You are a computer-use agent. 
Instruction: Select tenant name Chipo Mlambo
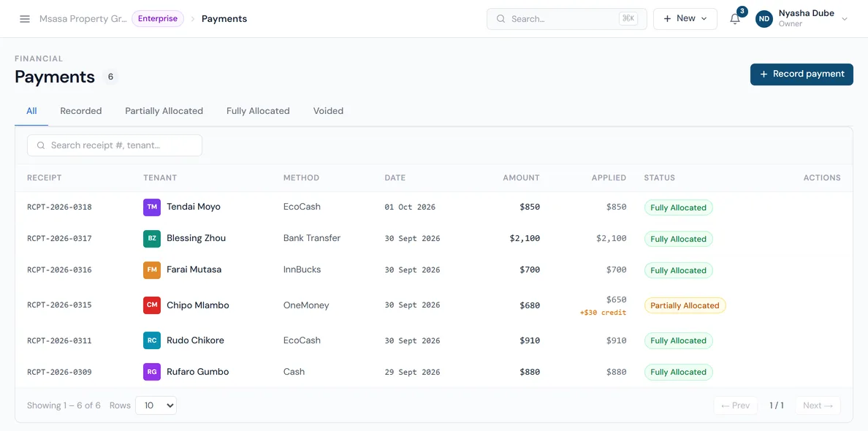(198, 305)
